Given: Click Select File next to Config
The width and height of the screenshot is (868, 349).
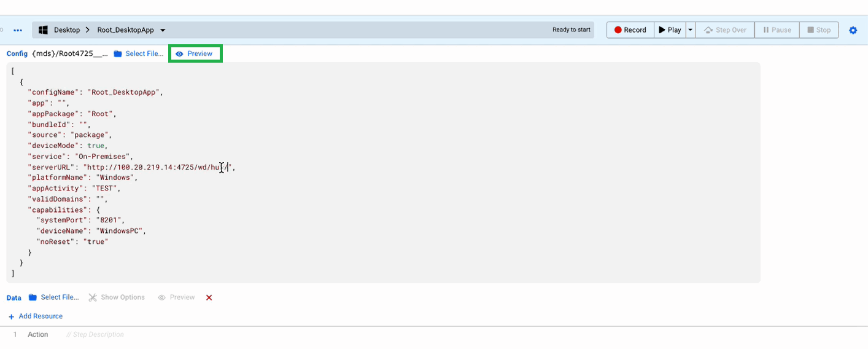Looking at the screenshot, I should tap(139, 54).
